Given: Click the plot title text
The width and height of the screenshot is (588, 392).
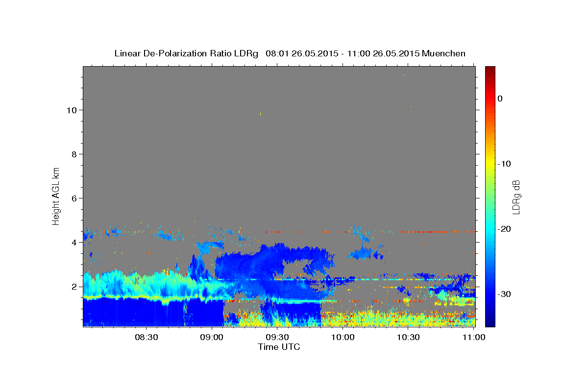Looking at the screenshot, I should pos(290,53).
